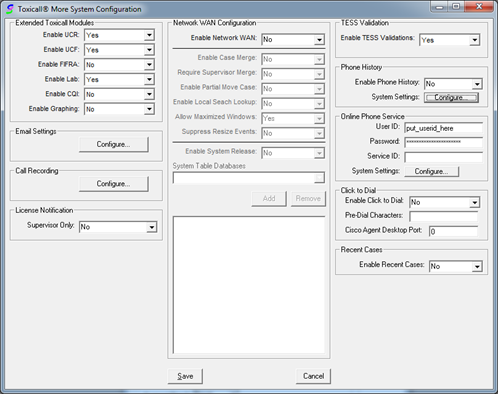Click the Enable Case Merge dropdown
The width and height of the screenshot is (498, 394).
(x=293, y=59)
